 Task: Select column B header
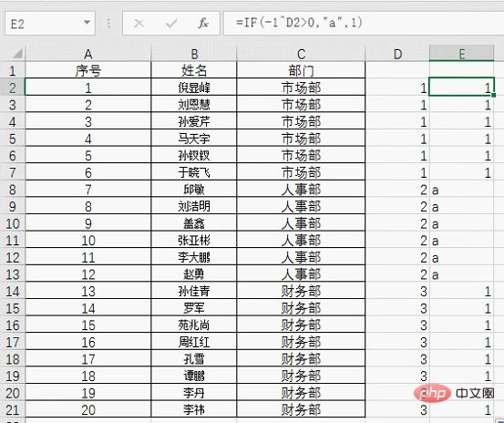coord(194,54)
